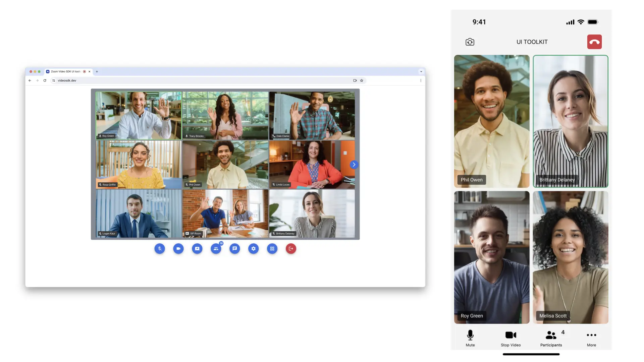
Task: Tap Melisa Scott video on mobile
Action: [571, 257]
